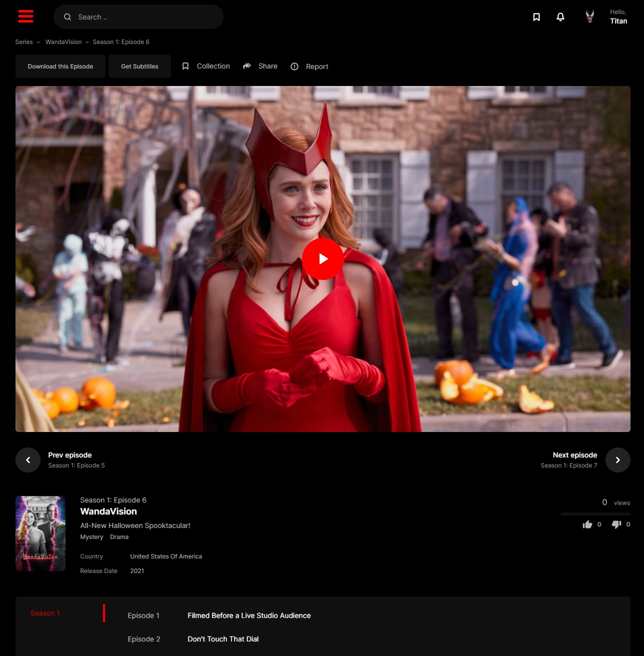644x656 pixels.
Task: Click the Collection label
Action: (213, 66)
